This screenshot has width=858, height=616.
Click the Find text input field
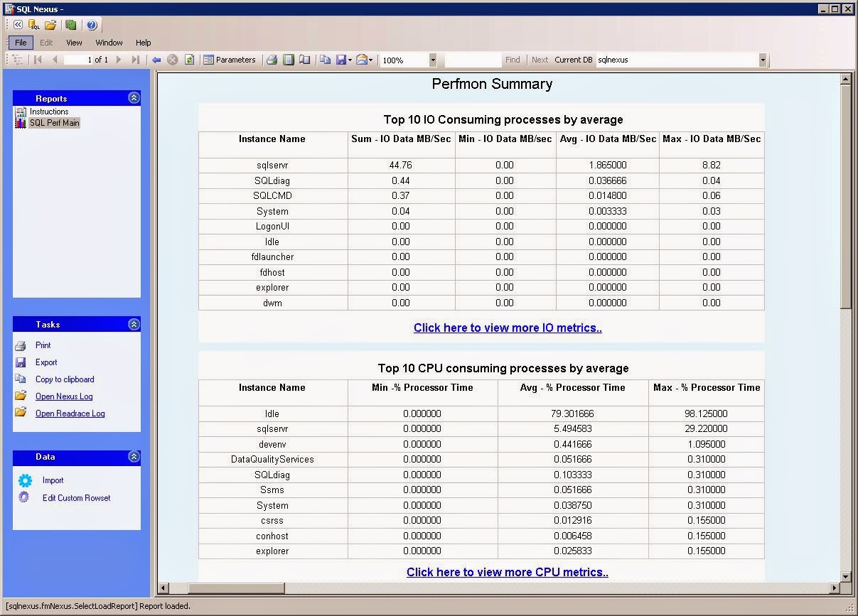click(x=473, y=60)
